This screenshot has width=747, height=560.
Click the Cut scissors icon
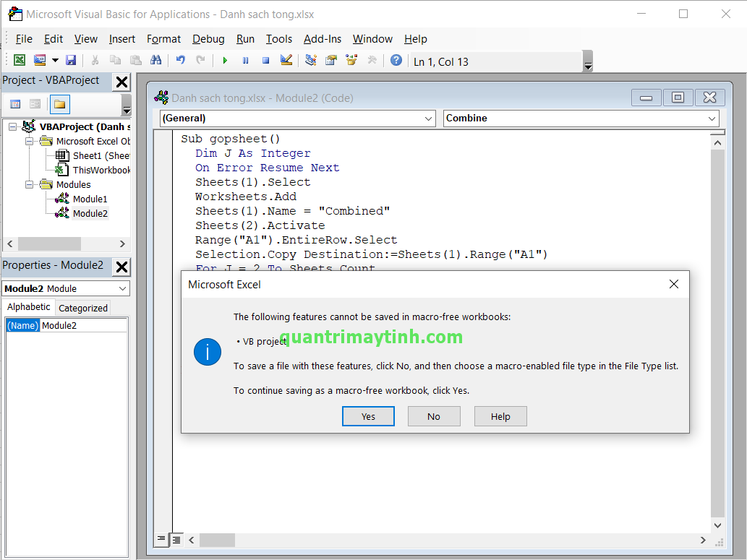pyautogui.click(x=95, y=60)
